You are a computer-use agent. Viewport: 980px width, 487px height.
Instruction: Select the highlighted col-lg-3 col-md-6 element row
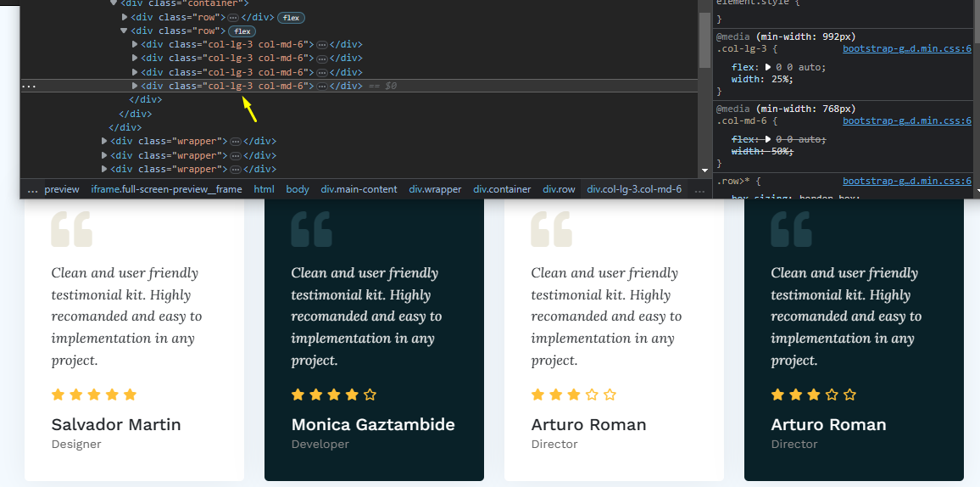(x=359, y=86)
